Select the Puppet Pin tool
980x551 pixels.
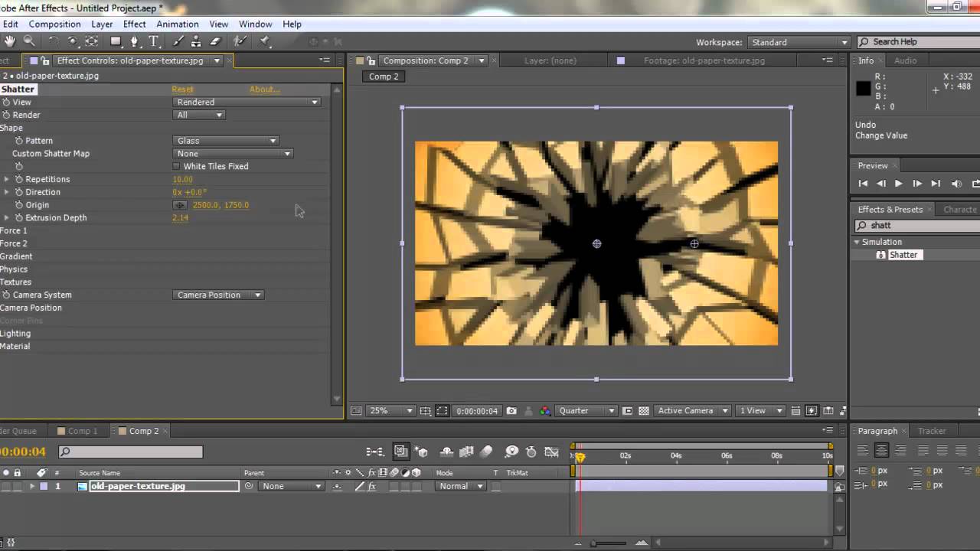[265, 41]
